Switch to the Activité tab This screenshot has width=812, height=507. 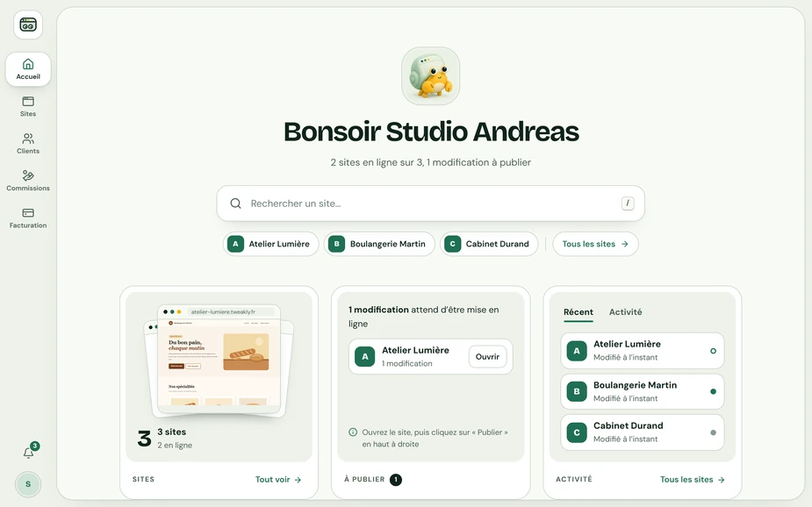coord(625,312)
